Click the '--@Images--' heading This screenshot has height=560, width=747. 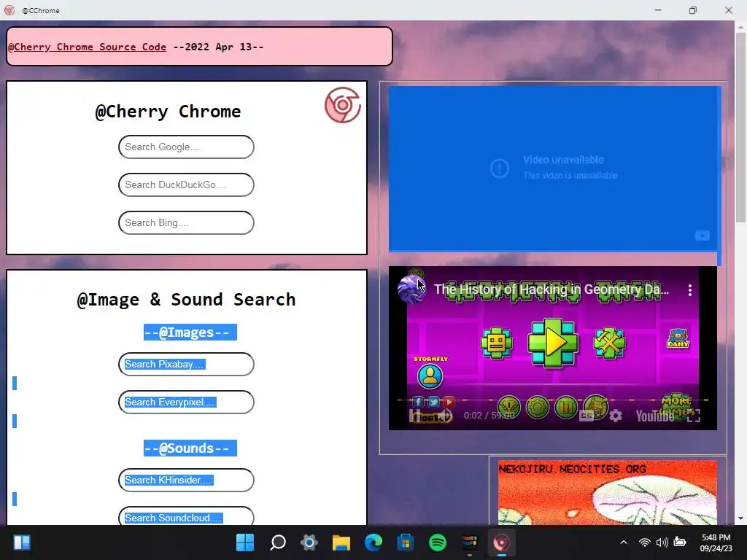click(190, 332)
